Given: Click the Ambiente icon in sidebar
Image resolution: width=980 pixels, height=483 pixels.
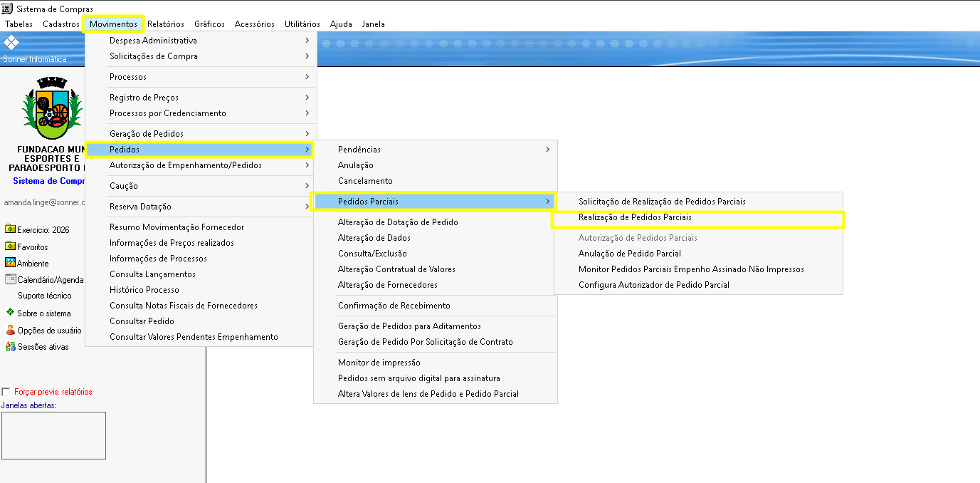Looking at the screenshot, I should pyautogui.click(x=10, y=263).
